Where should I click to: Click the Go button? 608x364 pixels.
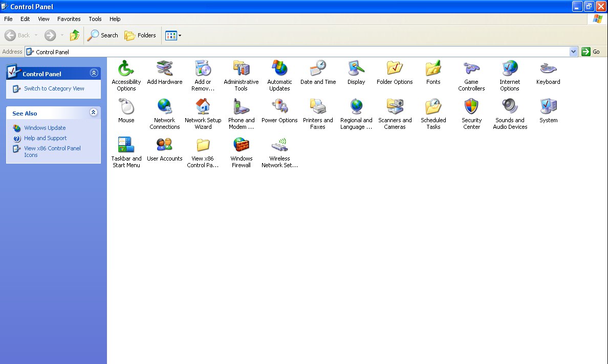click(x=591, y=52)
